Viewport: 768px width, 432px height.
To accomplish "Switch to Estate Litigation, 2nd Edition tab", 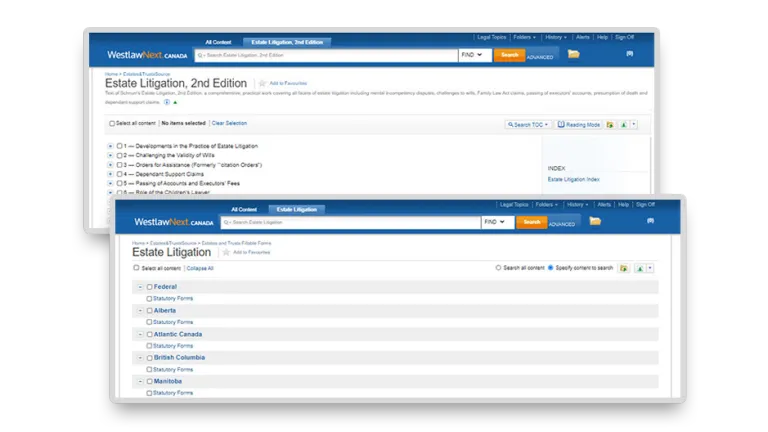I will [287, 42].
